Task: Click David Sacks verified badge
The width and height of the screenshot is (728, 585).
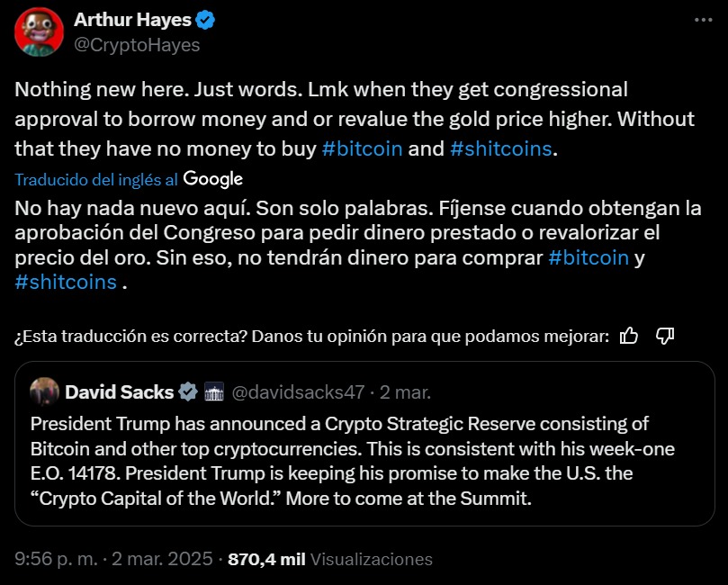Action: pyautogui.click(x=188, y=391)
